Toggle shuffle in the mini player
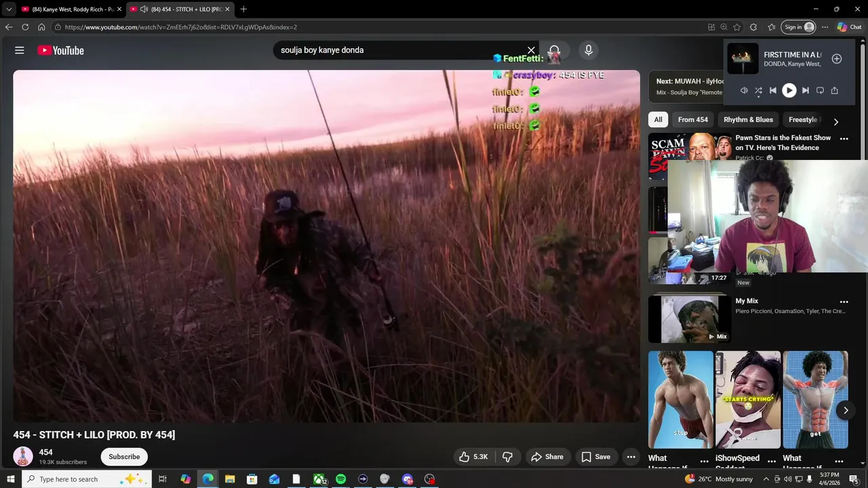 point(758,90)
